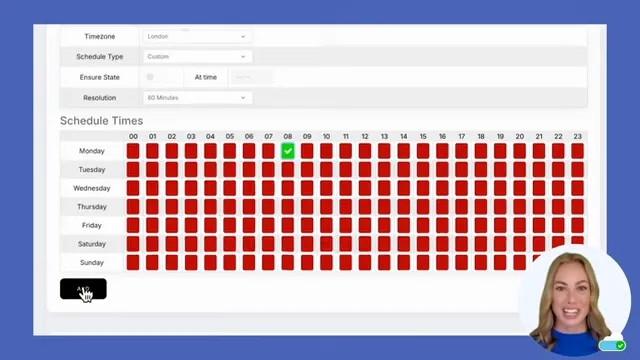Viewport: 640px width, 360px height.
Task: Expand the Resolution dropdown showing 60 Minutes
Action: point(198,98)
